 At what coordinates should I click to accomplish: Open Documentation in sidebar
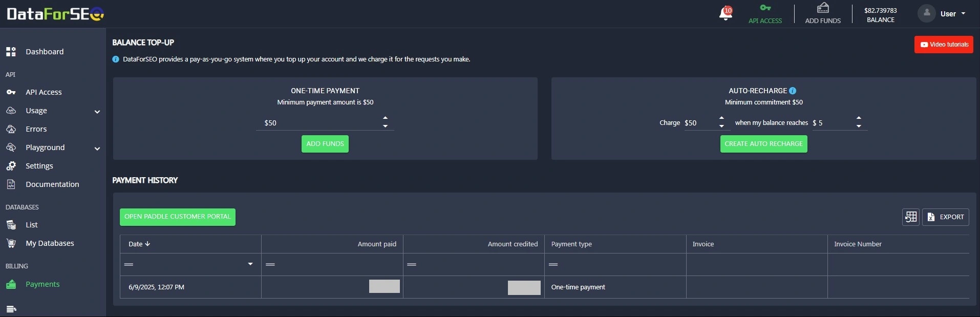coord(52,184)
